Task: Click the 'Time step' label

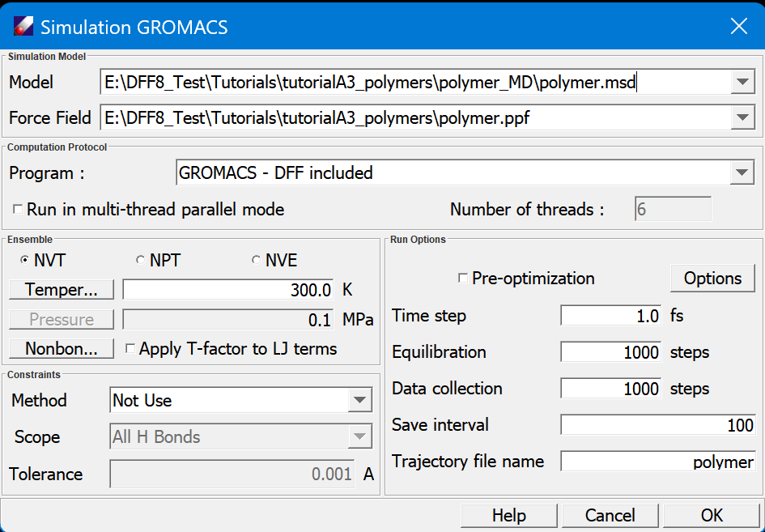Action: [429, 316]
